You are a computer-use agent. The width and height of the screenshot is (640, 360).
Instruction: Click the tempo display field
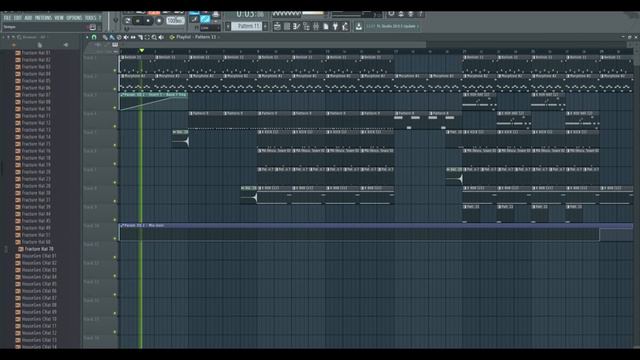176,20
